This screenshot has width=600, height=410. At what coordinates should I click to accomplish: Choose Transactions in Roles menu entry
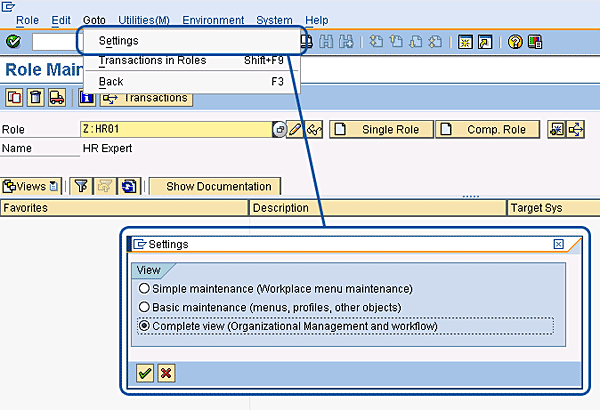[191, 60]
